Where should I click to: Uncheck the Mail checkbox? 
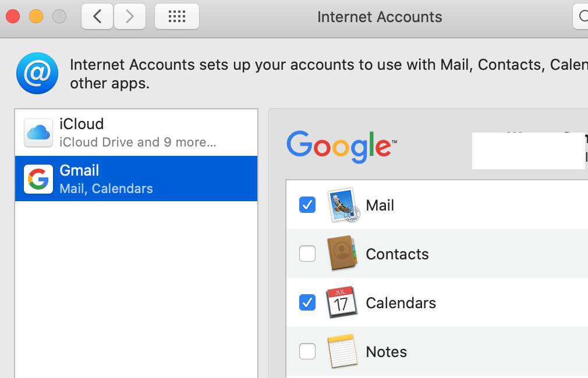pyautogui.click(x=307, y=205)
